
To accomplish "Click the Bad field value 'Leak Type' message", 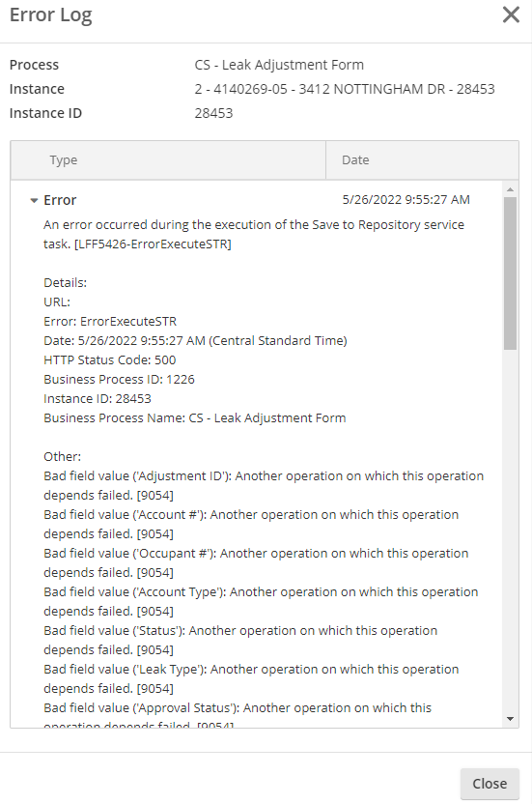I will (251, 679).
